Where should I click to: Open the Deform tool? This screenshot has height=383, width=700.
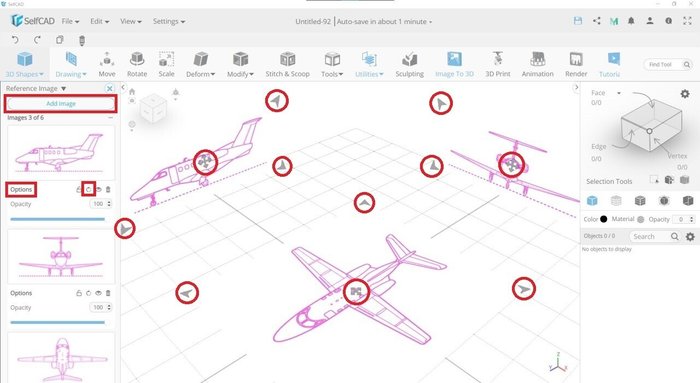coord(200,65)
